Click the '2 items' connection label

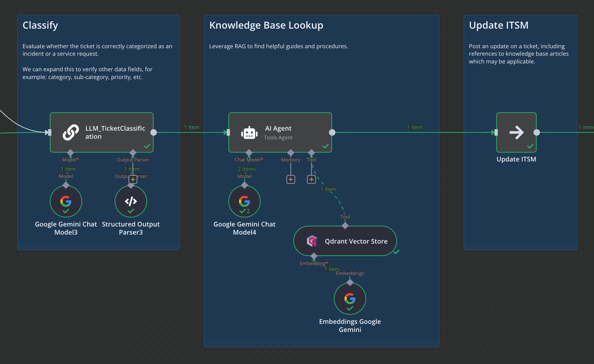tap(247, 169)
